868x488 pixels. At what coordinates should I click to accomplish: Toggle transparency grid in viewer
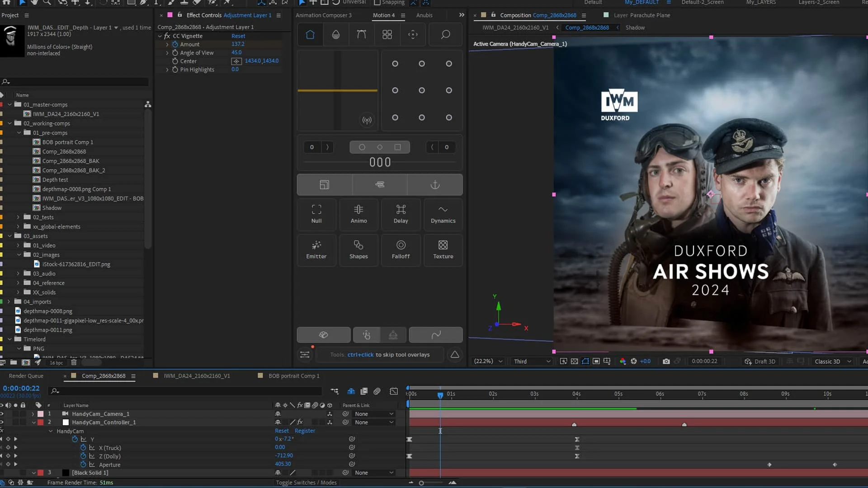point(574,361)
